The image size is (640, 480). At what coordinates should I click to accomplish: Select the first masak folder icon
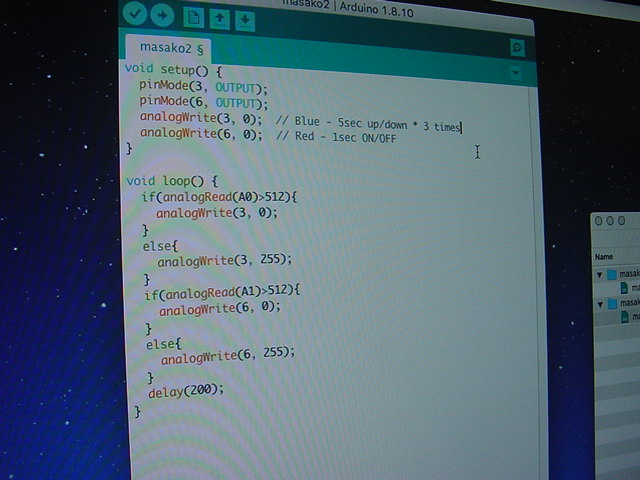612,274
